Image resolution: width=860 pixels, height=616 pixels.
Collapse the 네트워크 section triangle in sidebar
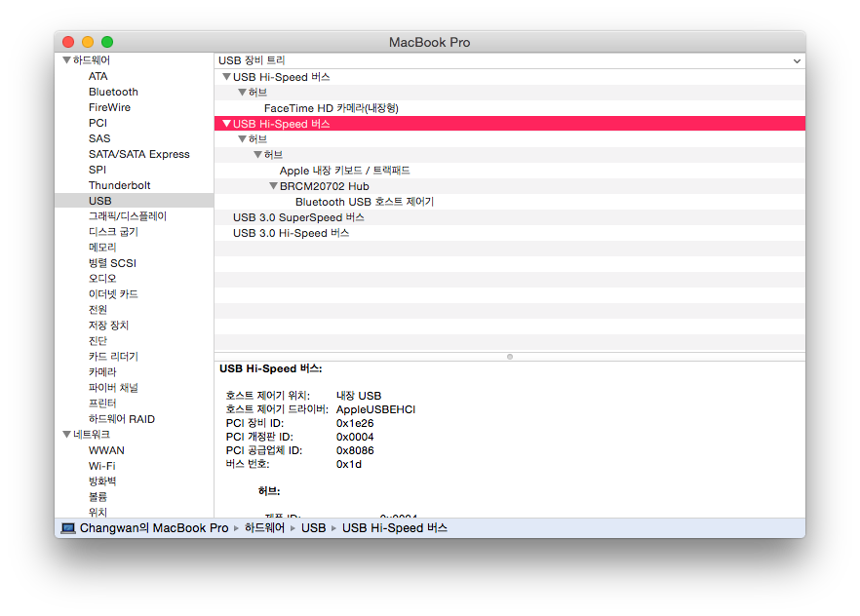tap(66, 434)
